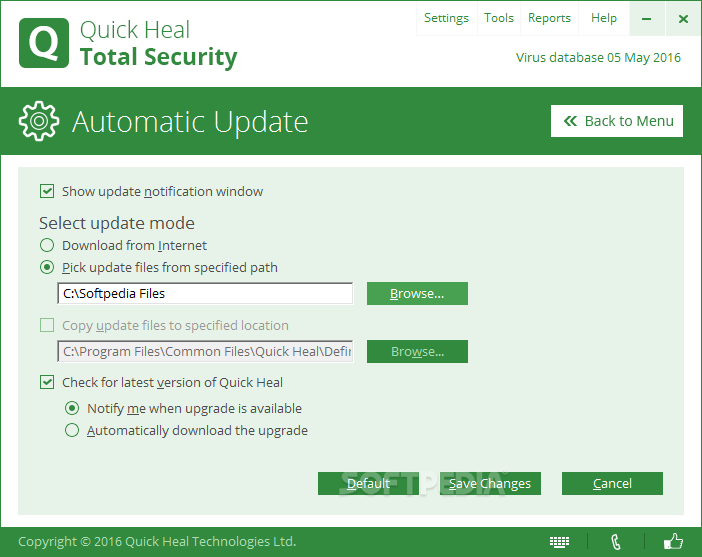Image resolution: width=702 pixels, height=557 pixels.
Task: Enable Copy update files to specified location
Action: tap(47, 325)
